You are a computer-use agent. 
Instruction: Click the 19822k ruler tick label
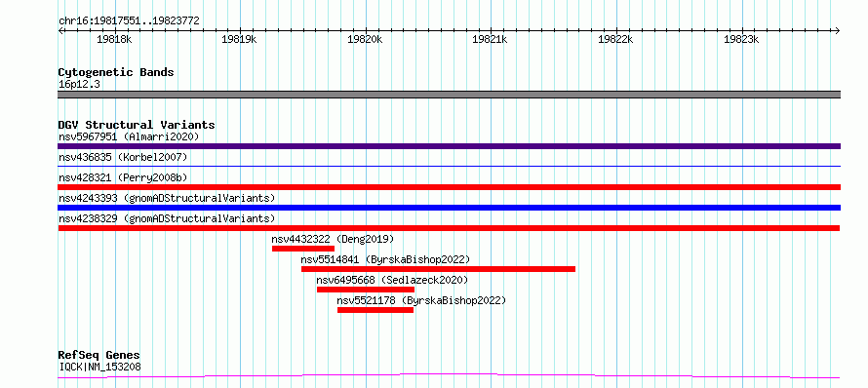616,39
